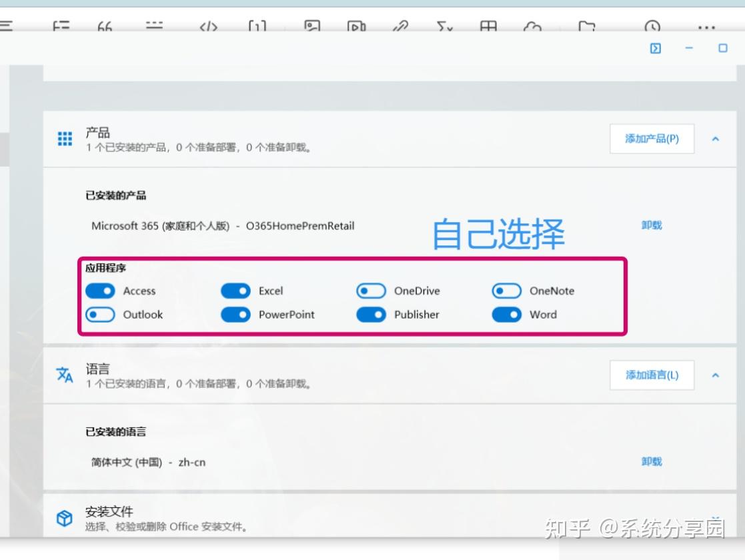Click the insert image icon in editor toolbar
The image size is (745, 560).
[312, 25]
